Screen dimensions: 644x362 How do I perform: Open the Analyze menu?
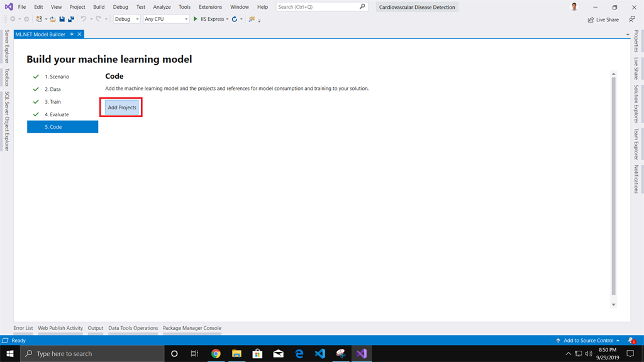click(x=162, y=6)
